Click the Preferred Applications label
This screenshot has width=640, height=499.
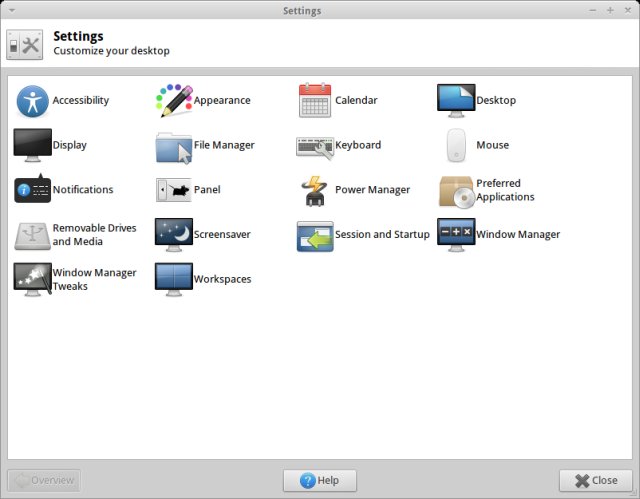click(505, 190)
